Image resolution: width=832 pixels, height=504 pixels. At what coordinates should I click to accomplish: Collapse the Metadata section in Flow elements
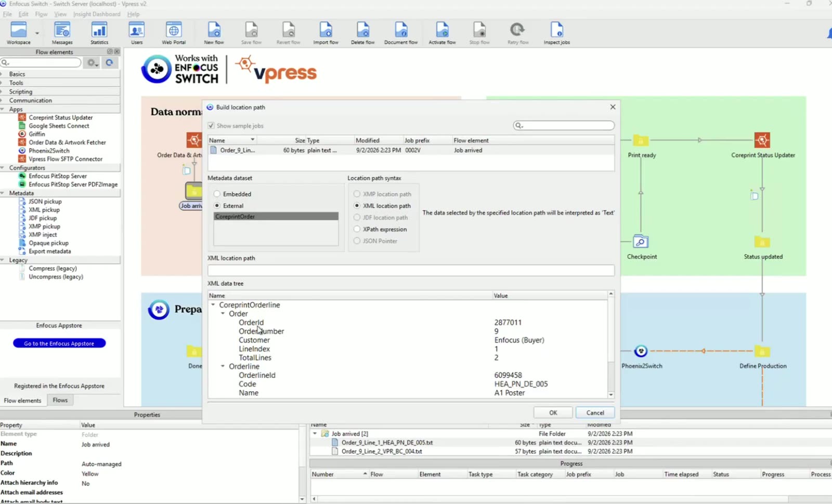[3, 193]
